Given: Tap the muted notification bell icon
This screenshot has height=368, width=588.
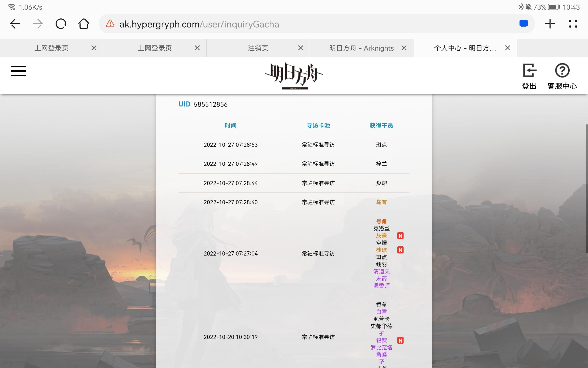Looking at the screenshot, I should coord(528,7).
